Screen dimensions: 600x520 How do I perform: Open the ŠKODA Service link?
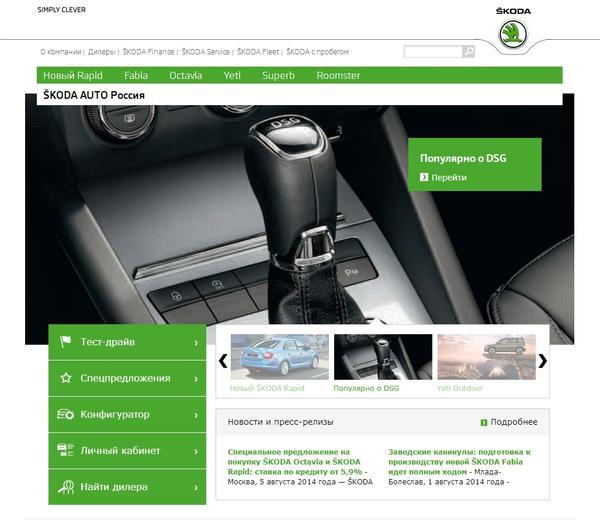[205, 52]
